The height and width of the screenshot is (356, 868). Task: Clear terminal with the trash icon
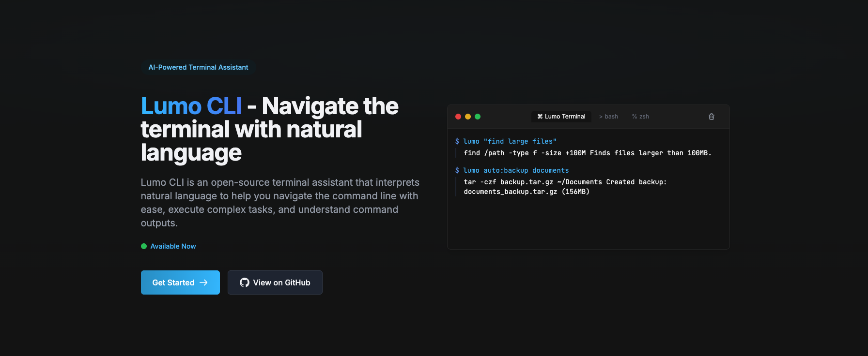712,117
